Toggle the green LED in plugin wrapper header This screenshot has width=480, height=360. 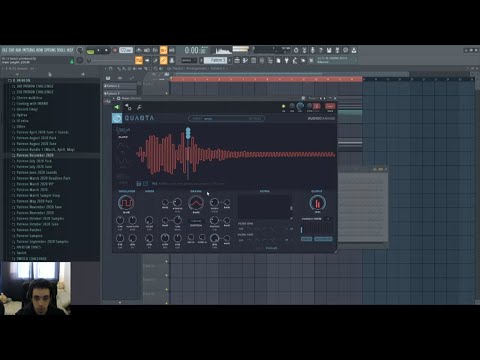pyautogui.click(x=284, y=107)
